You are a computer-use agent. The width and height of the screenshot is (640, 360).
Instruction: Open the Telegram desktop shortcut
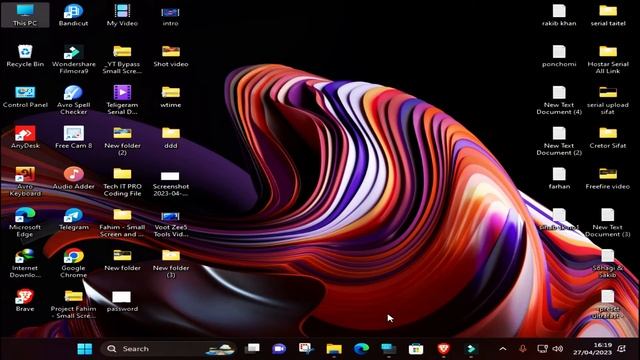[73, 219]
